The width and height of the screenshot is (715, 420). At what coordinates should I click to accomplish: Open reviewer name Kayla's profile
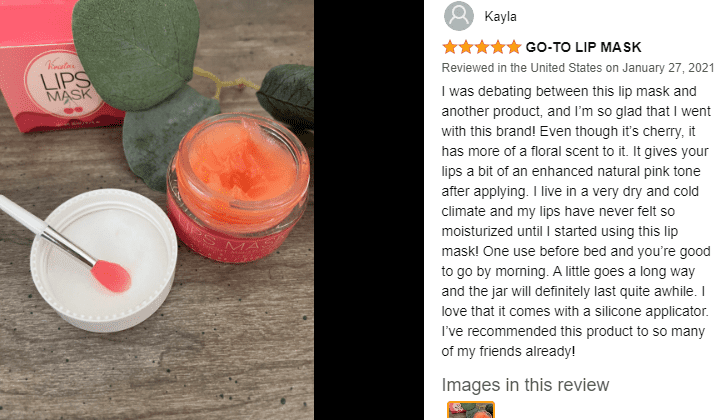(x=500, y=17)
